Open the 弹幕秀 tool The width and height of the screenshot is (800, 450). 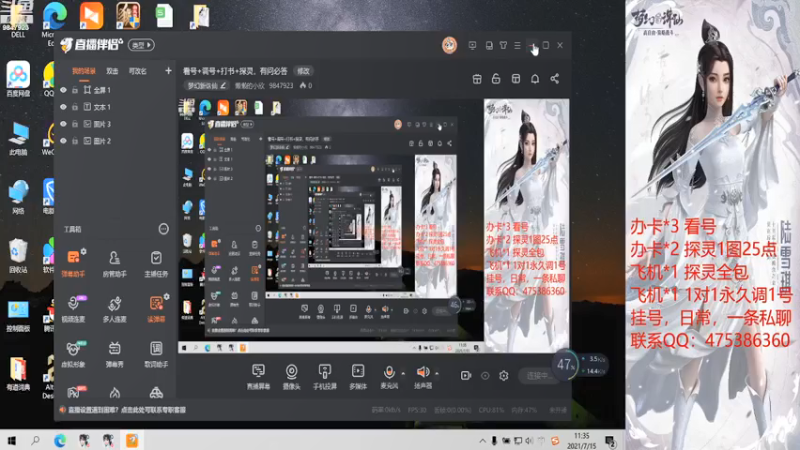pos(114,353)
